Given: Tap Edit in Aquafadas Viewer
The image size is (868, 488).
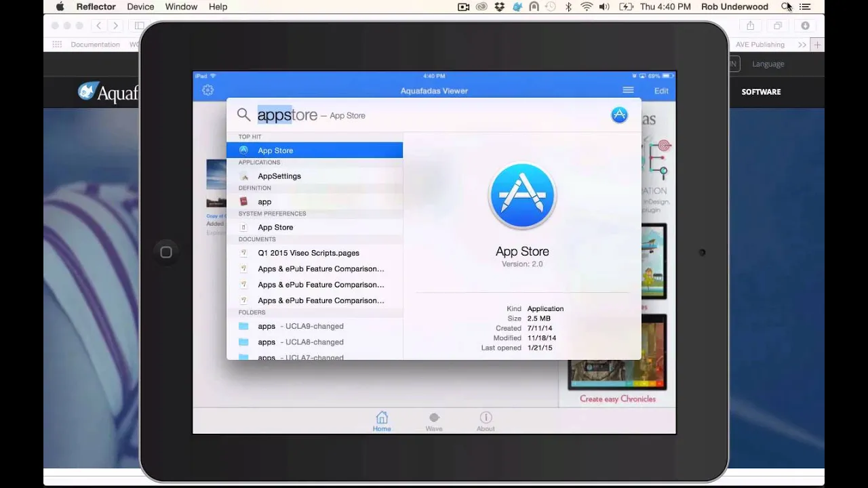Looking at the screenshot, I should point(661,91).
